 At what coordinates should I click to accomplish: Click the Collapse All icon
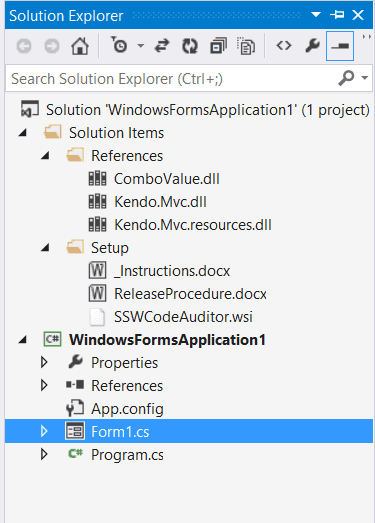point(218,46)
